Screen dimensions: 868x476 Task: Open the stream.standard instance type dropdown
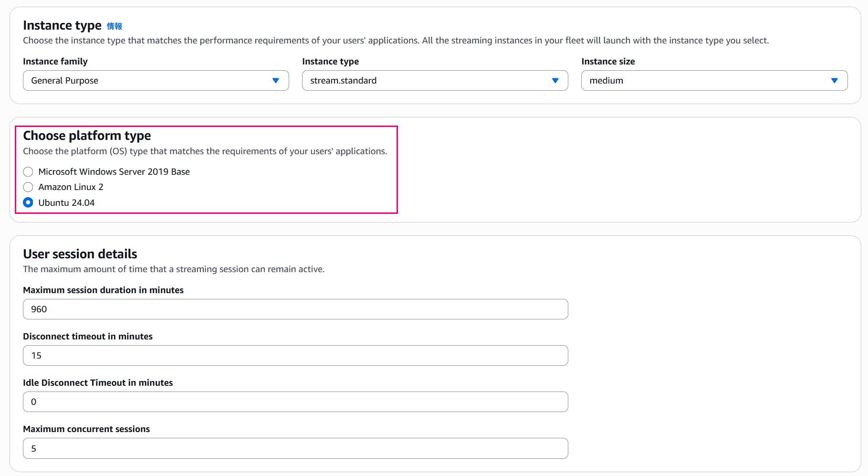435,80
